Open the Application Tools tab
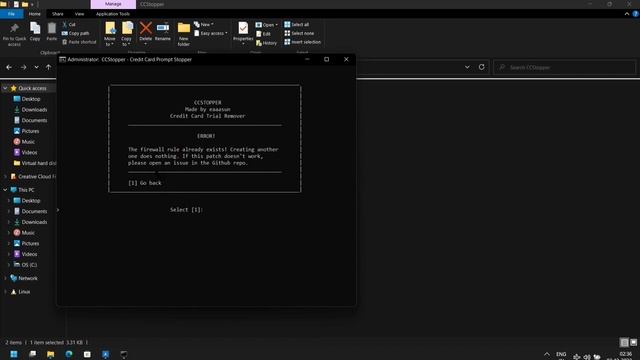This screenshot has width=640, height=360. coord(113,13)
